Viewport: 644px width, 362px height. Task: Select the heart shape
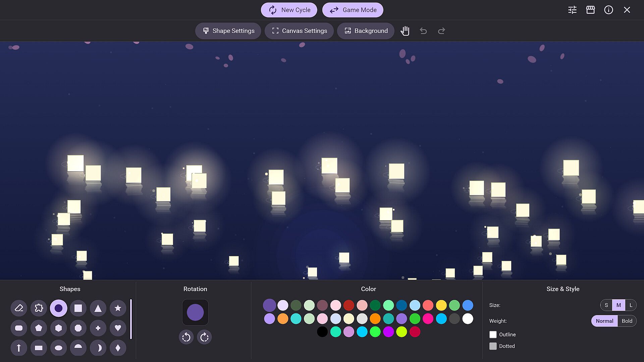[x=118, y=328]
